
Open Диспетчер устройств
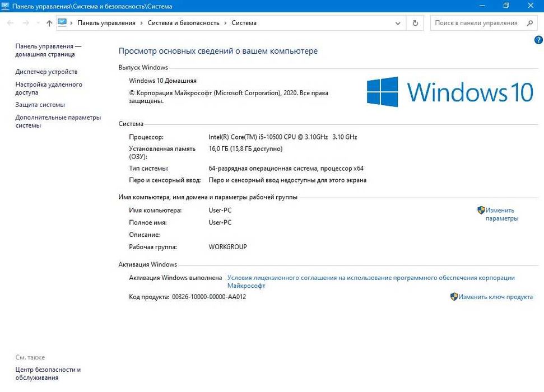click(46, 72)
